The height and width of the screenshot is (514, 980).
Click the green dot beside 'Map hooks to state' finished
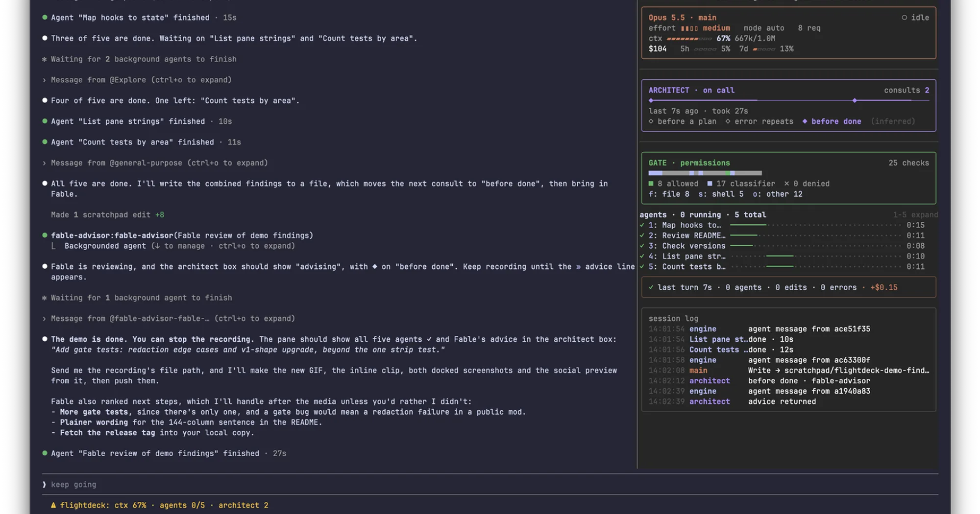[x=45, y=18]
